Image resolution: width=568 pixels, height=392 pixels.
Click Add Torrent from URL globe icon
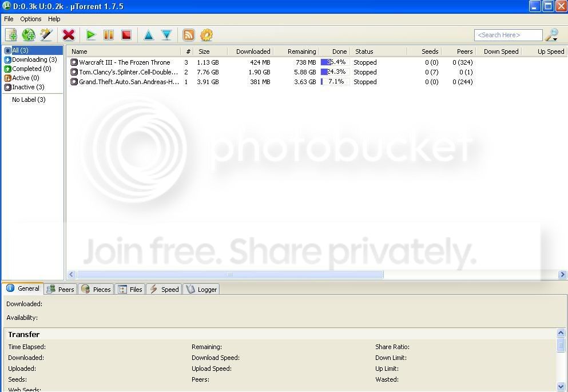29,35
